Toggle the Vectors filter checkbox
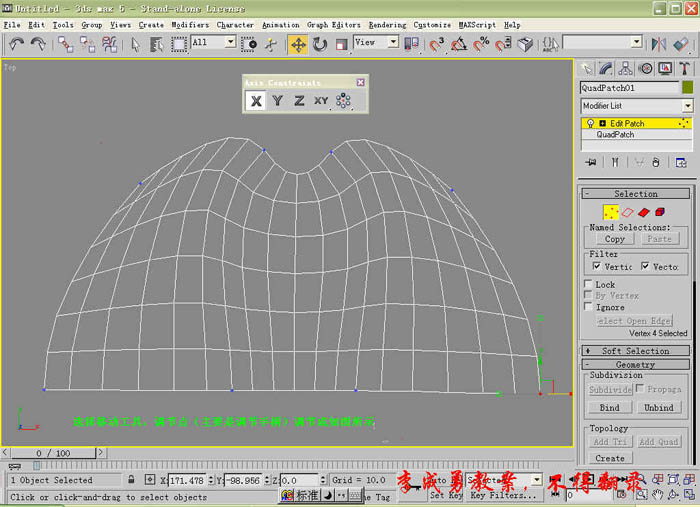Viewport: 700px width, 507px height. click(645, 266)
